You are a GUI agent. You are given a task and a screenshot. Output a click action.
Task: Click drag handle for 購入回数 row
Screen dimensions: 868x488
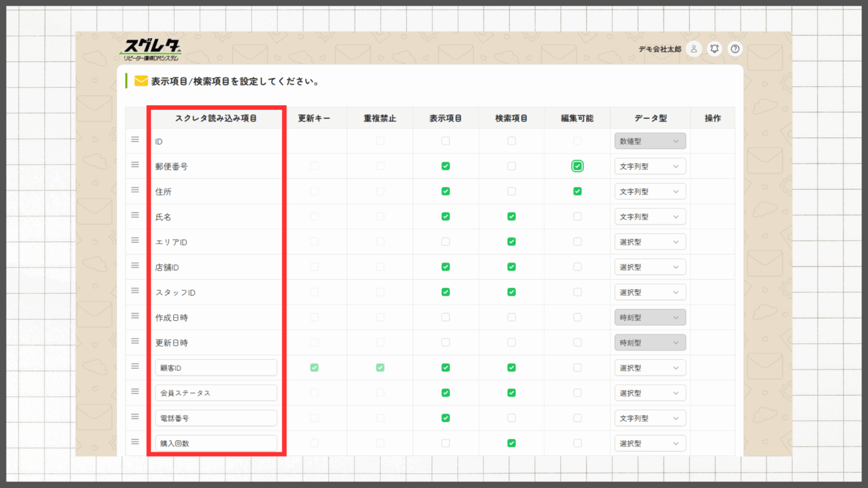[x=135, y=442]
